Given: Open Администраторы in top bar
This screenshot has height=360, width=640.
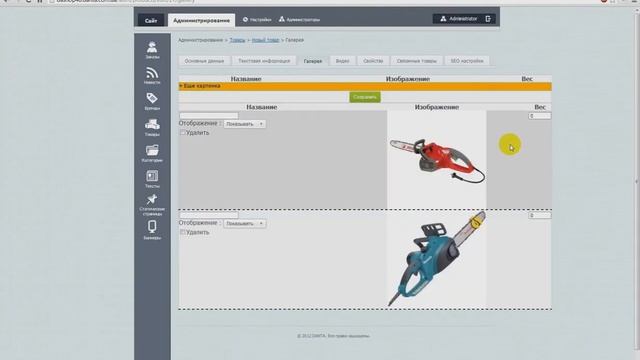Looking at the screenshot, I should (300, 20).
